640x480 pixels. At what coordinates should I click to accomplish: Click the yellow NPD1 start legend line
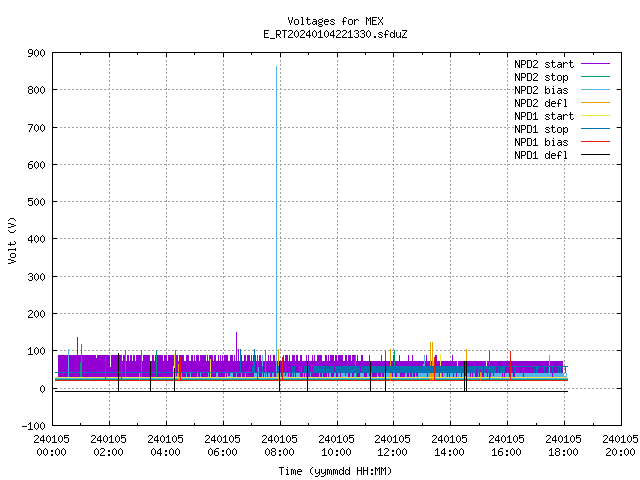pos(596,116)
